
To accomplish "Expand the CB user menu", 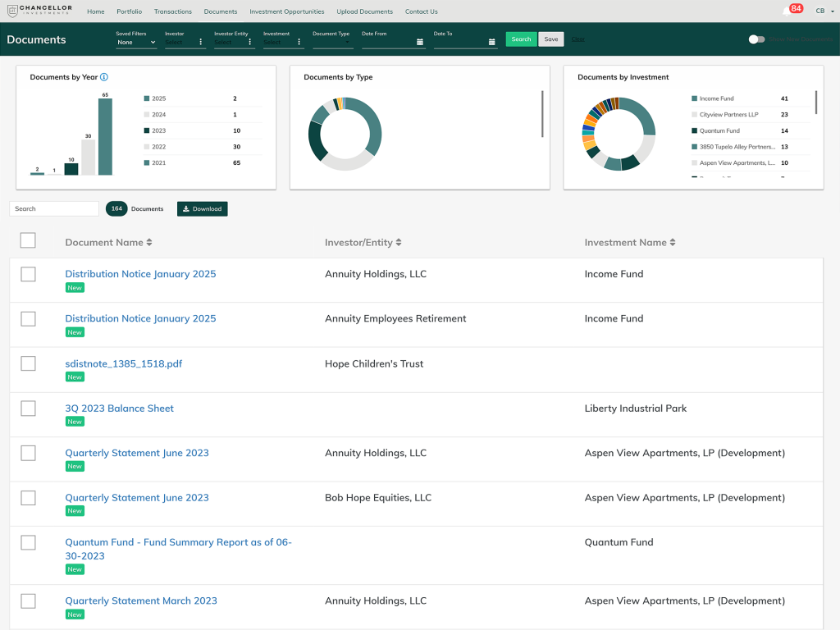I will [824, 11].
